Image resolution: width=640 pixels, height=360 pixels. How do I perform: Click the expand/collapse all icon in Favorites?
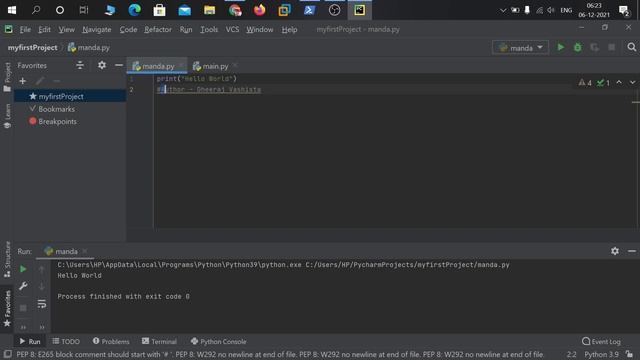[80, 65]
